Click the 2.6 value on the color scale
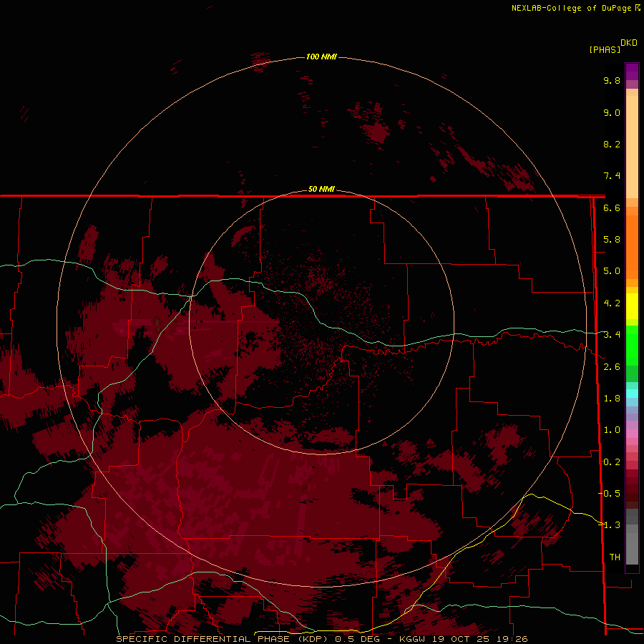 [612, 367]
